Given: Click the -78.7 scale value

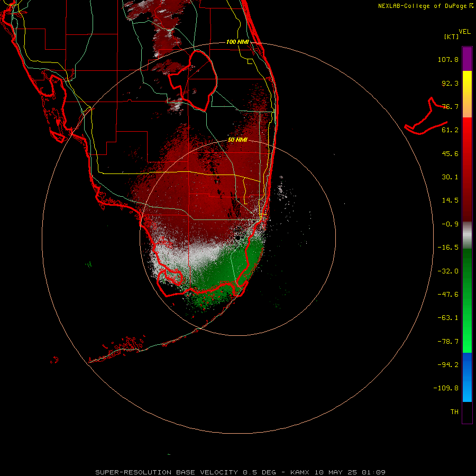Looking at the screenshot, I should [x=448, y=342].
